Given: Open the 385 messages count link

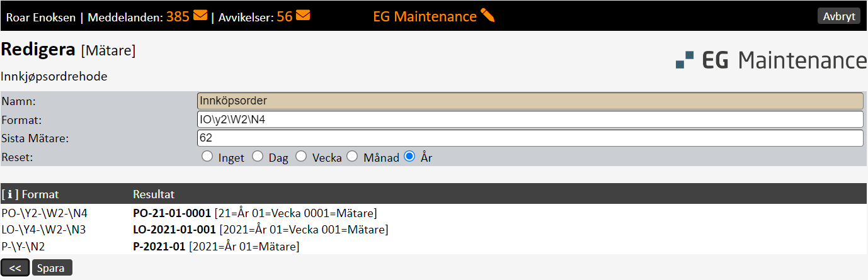Looking at the screenshot, I should [x=178, y=16].
